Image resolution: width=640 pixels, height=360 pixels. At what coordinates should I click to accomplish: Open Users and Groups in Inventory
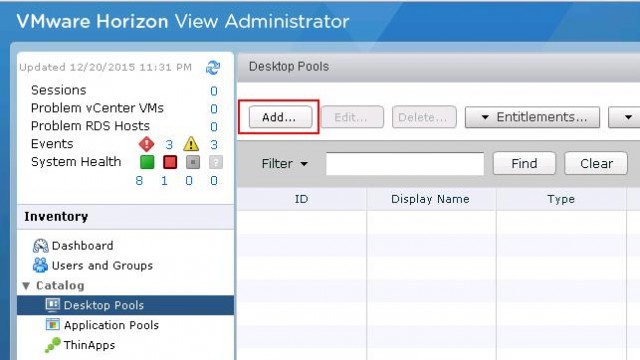[x=102, y=266]
